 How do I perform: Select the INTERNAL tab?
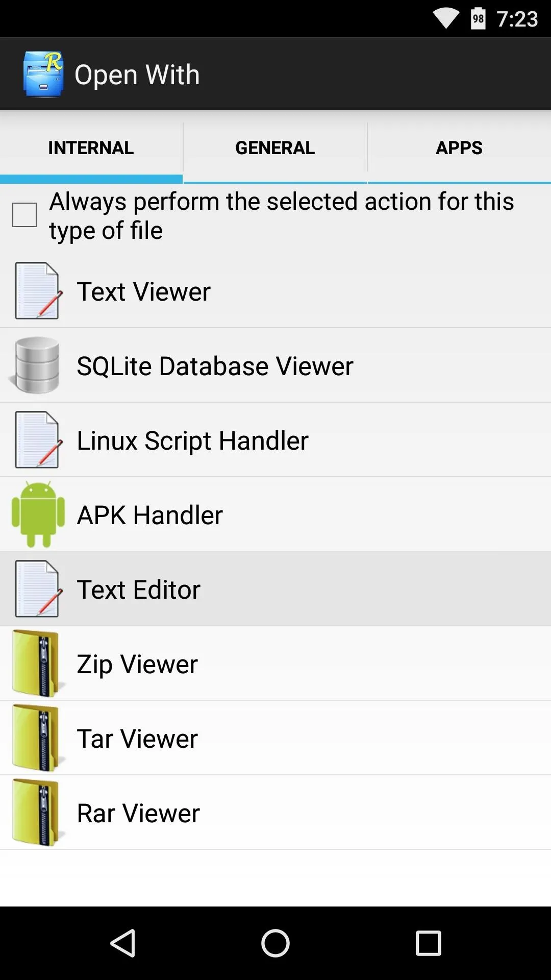tap(91, 148)
